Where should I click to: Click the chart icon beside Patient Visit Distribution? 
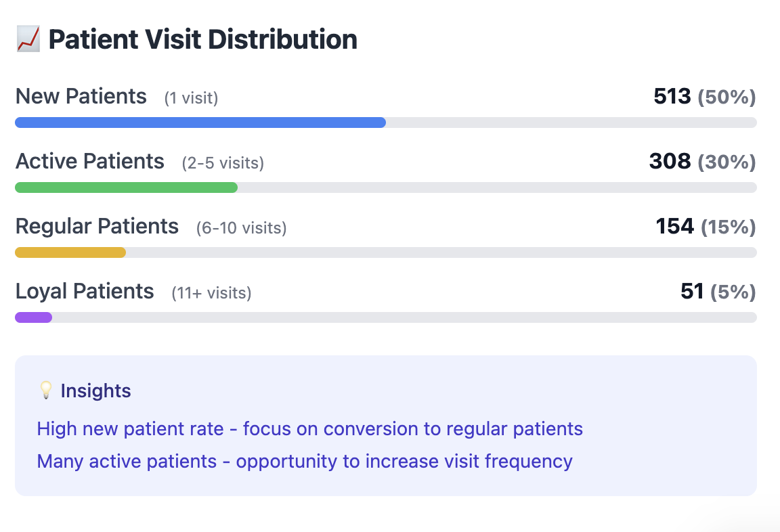click(28, 40)
